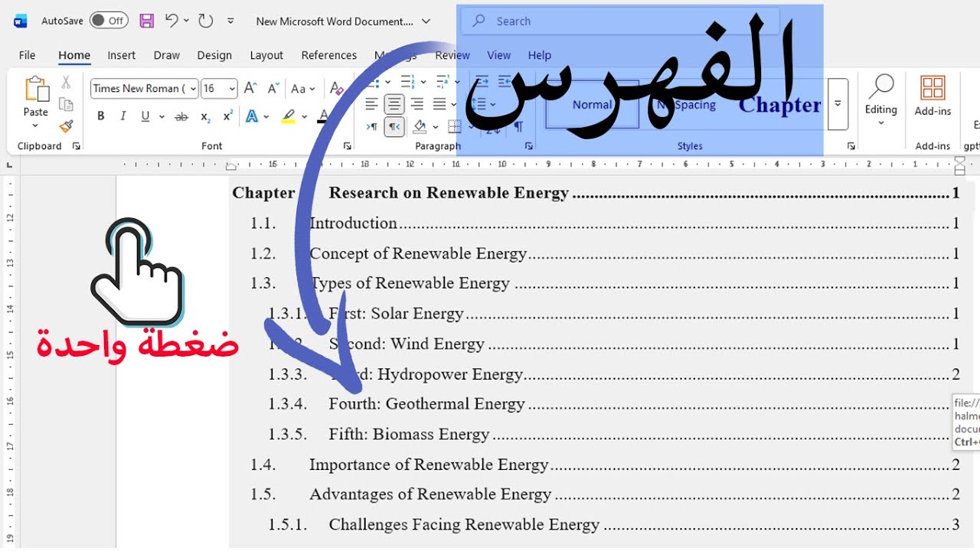The image size is (980, 551).
Task: Open the underline style dropdown arrow
Action: tap(162, 117)
